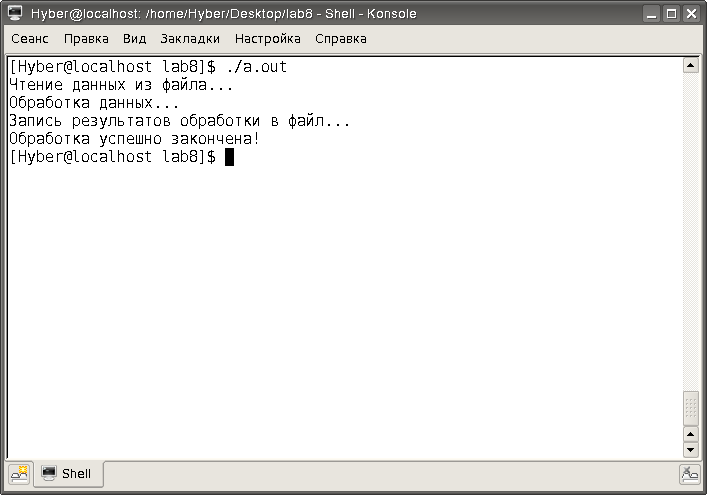Click the Konsole window menu icon in title bar

15,13
